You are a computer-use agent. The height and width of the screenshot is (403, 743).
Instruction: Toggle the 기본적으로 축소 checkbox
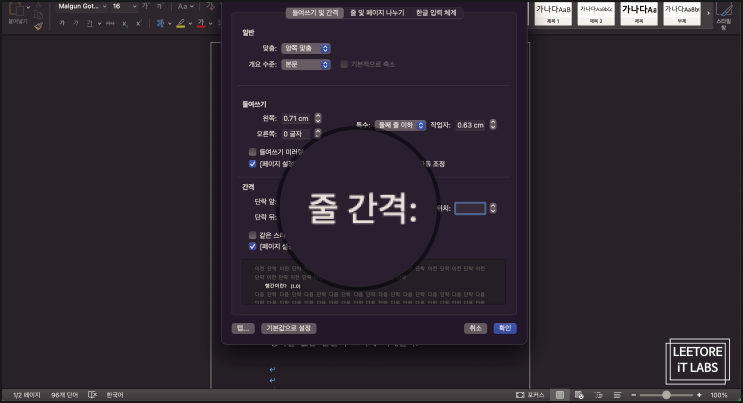[x=344, y=64]
